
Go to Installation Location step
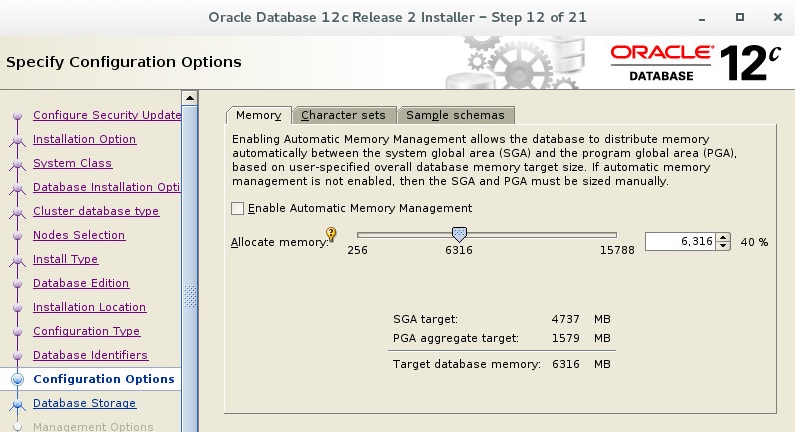(x=90, y=307)
